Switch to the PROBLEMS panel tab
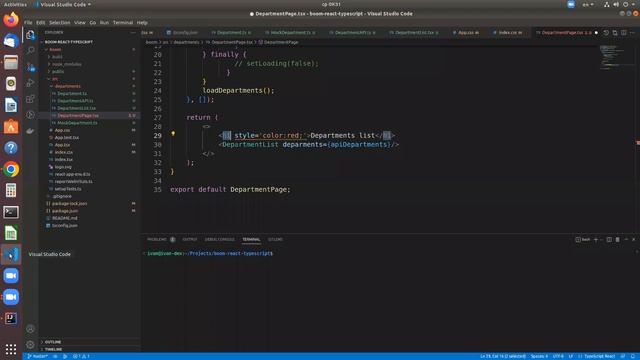The width and height of the screenshot is (640, 360). click(x=161, y=240)
